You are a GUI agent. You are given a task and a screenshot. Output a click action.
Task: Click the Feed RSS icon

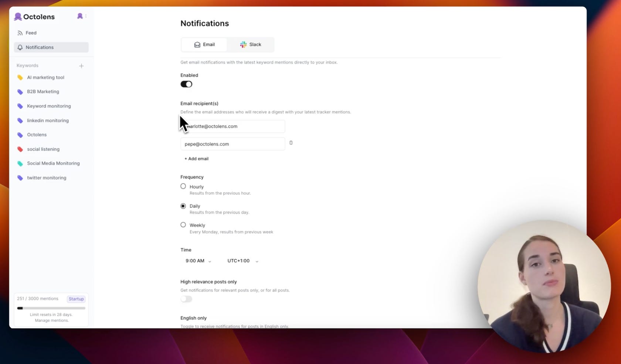pyautogui.click(x=20, y=33)
